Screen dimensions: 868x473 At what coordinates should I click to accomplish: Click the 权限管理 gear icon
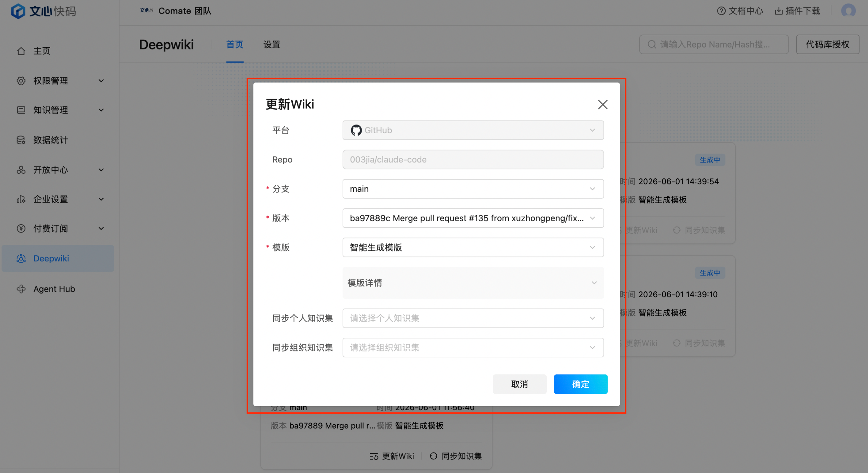[21, 81]
